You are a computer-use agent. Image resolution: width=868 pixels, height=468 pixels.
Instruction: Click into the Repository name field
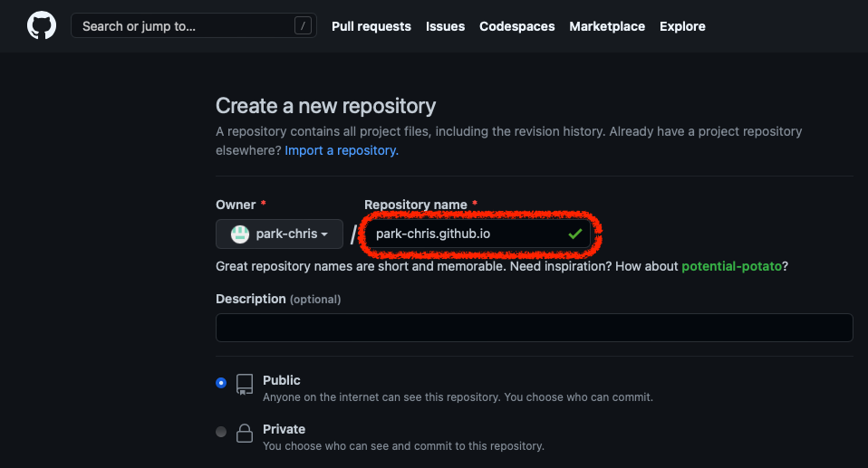tap(477, 234)
